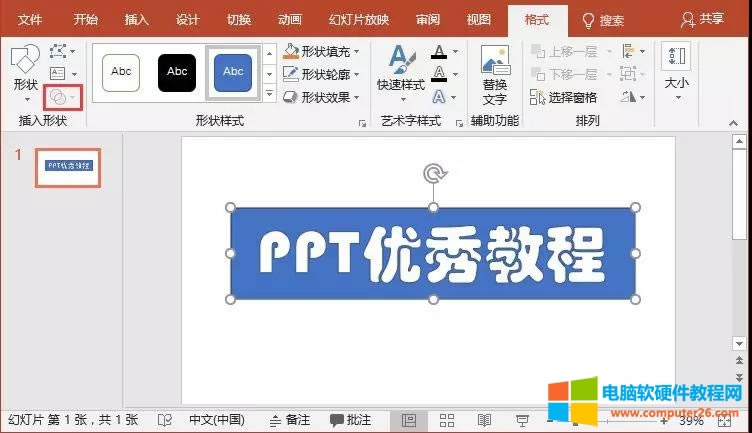Switch to the 设计 tab
Image resolution: width=752 pixels, height=433 pixels.
click(x=188, y=20)
